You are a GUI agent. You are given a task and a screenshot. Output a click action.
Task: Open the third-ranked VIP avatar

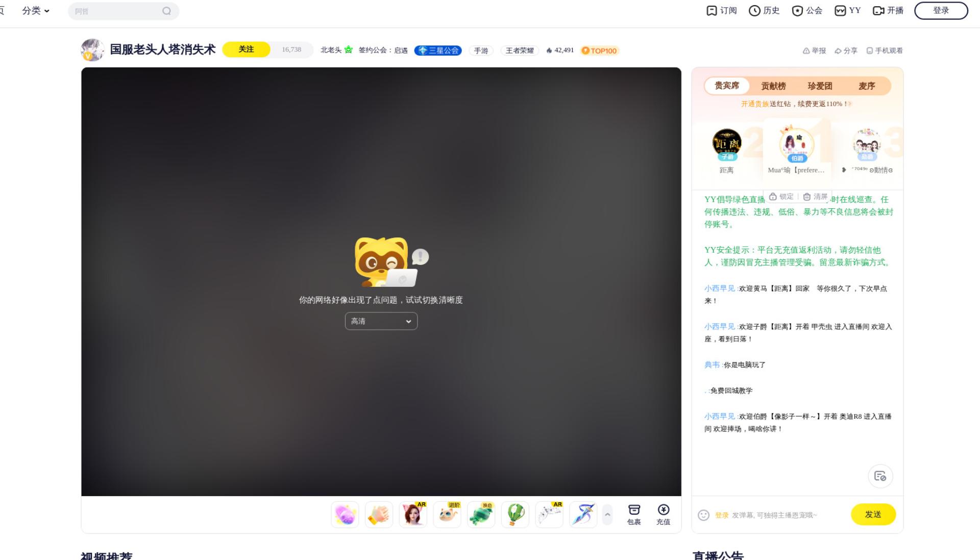point(867,144)
